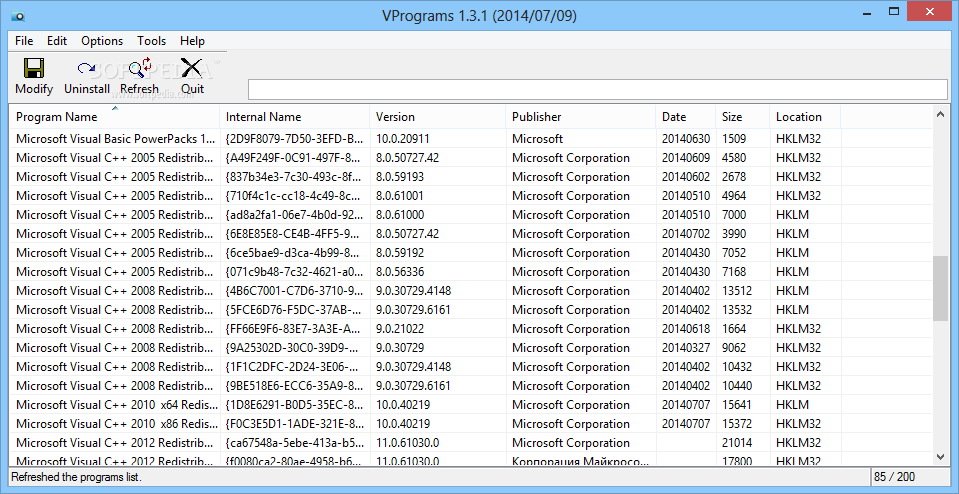Click size cell 15641
This screenshot has height=494, width=959.
point(737,404)
